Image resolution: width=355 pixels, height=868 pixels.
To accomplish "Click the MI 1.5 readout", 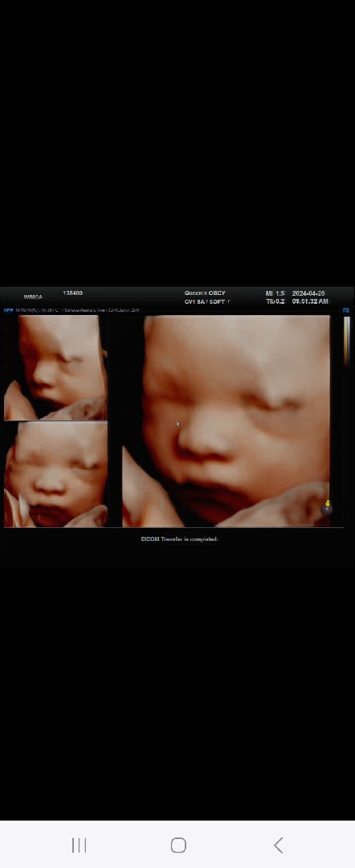I will (275, 293).
